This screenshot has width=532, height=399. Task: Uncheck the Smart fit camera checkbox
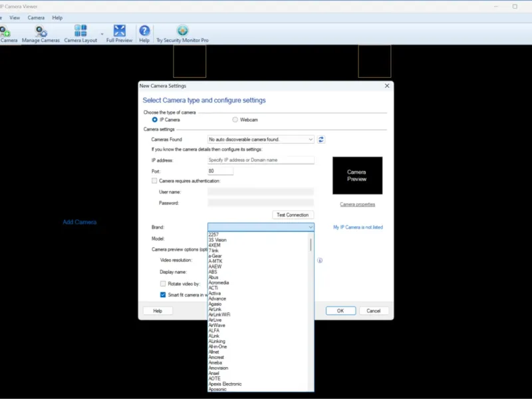pos(163,295)
